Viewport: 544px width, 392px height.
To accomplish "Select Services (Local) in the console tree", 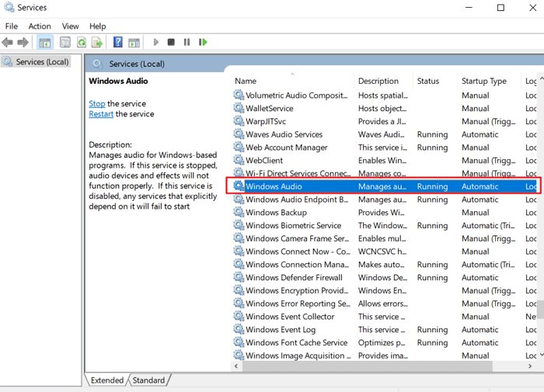I will click(36, 61).
